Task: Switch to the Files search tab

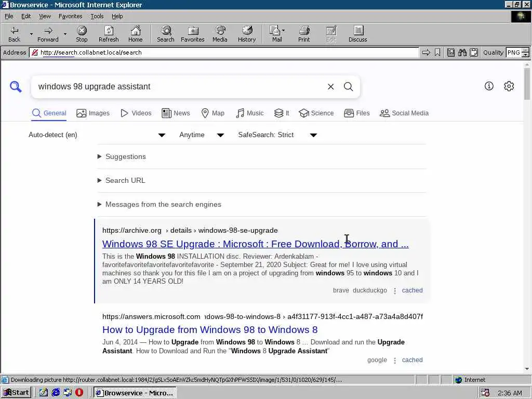Action: click(x=356, y=113)
